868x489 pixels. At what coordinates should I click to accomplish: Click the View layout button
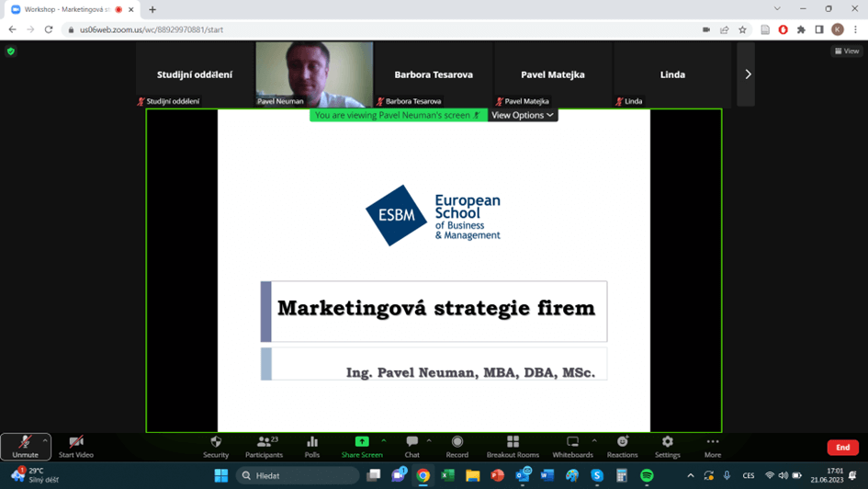[847, 51]
